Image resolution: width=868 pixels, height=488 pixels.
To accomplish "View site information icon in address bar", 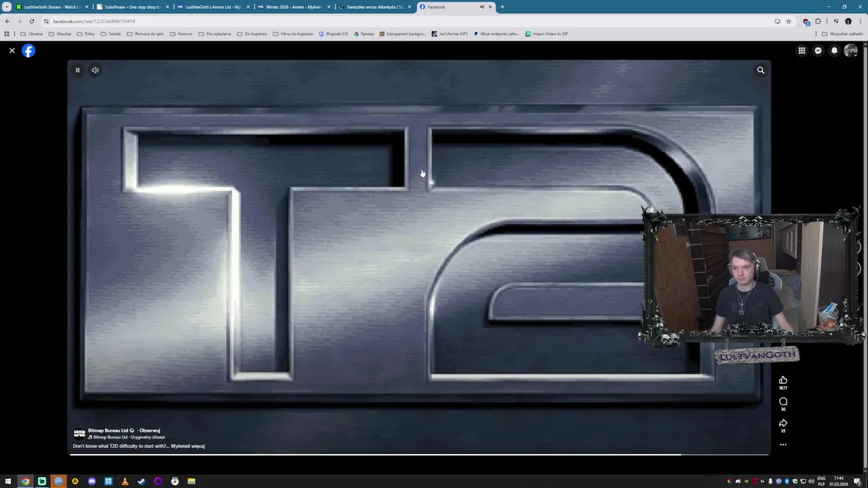I will [x=46, y=21].
